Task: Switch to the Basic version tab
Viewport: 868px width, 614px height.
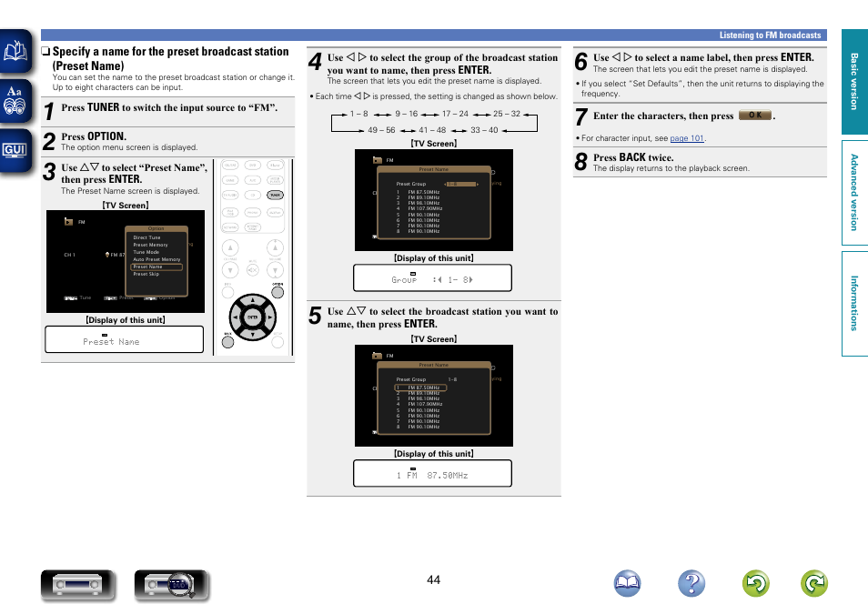Action: [854, 81]
